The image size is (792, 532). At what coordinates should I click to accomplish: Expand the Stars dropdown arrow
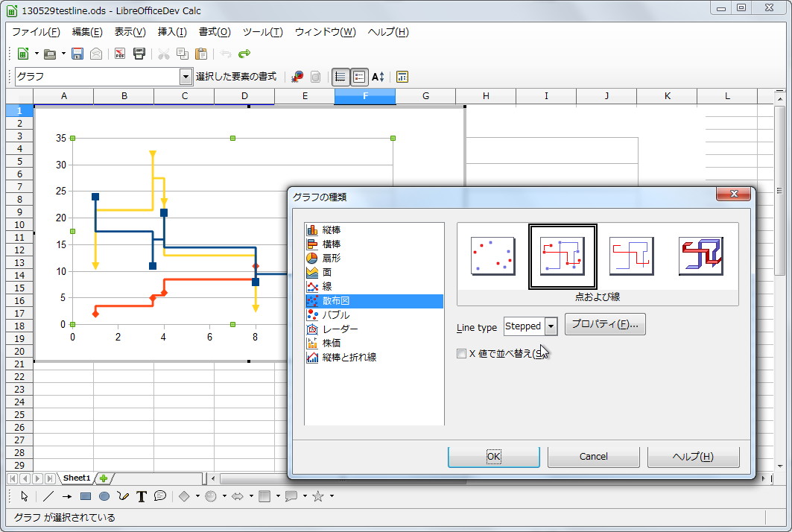point(332,496)
